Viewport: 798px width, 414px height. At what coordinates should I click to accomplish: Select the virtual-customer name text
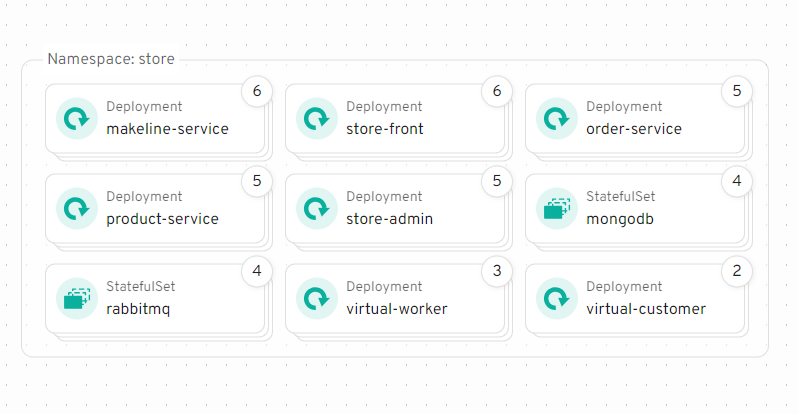pos(646,309)
